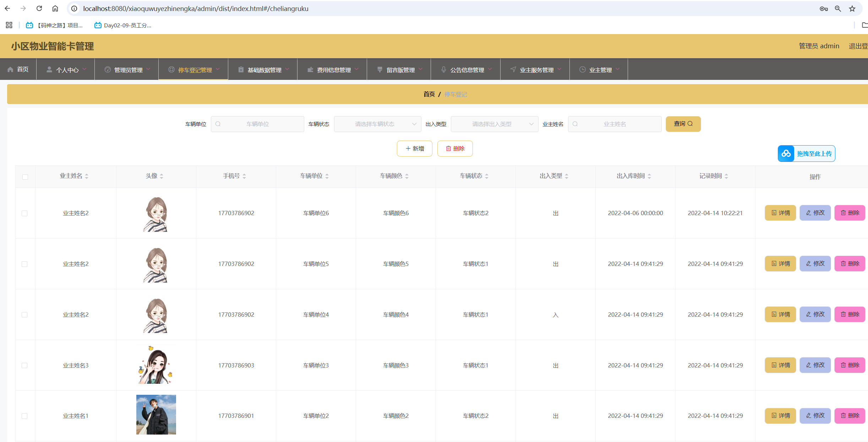The width and height of the screenshot is (868, 442).
Task: Click the 车辆单位 search input field
Action: click(257, 124)
